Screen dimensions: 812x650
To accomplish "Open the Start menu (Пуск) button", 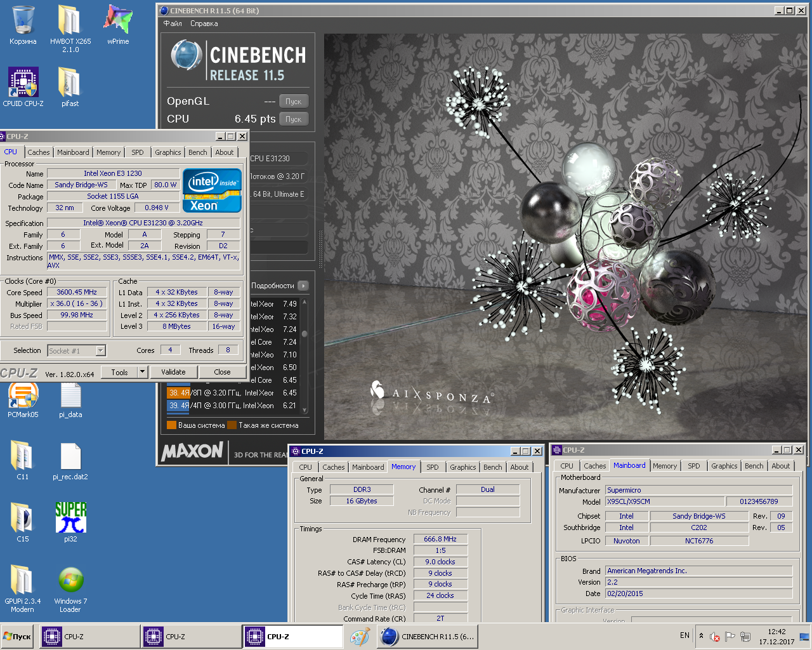I will point(17,636).
